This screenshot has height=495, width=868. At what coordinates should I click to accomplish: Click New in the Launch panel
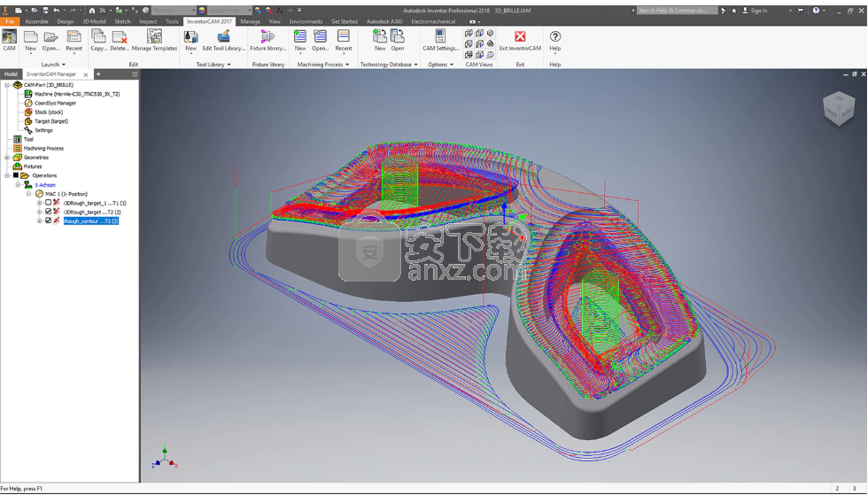click(30, 41)
